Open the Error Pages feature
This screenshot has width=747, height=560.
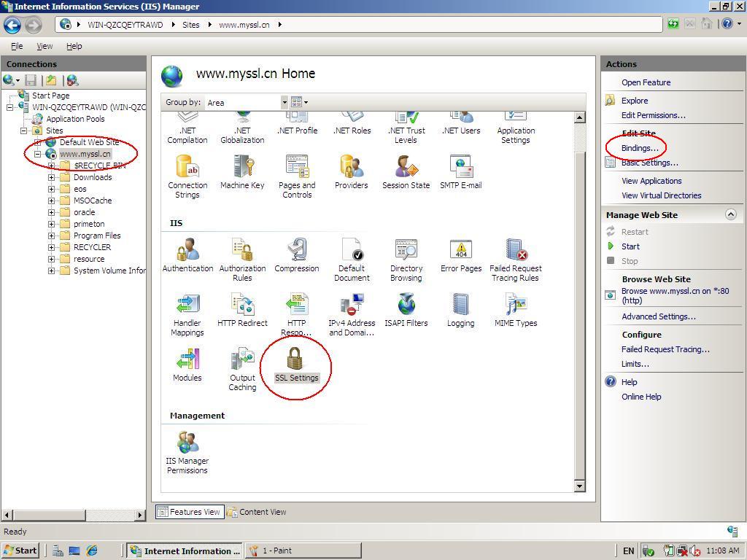(x=460, y=254)
